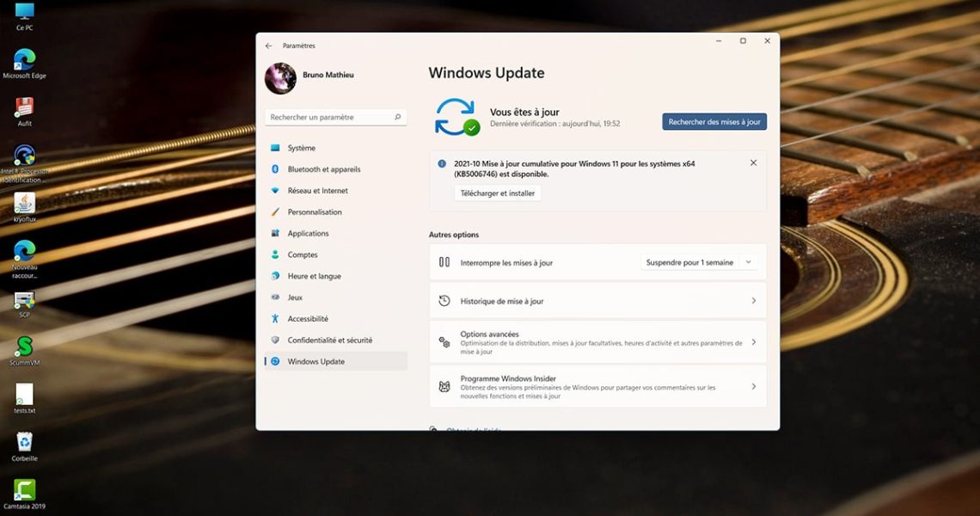Go to Confidentialité et sécurité settings
The height and width of the screenshot is (516, 980).
[x=329, y=341]
